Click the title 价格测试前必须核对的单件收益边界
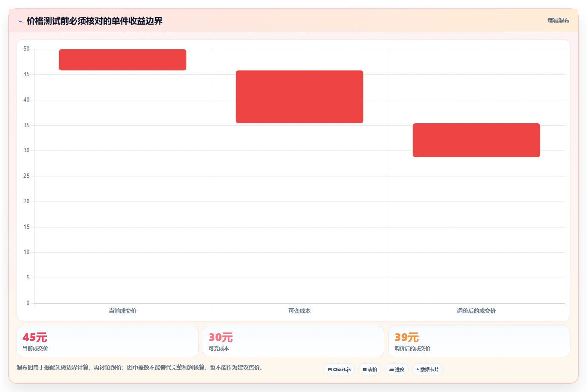587x392 pixels. click(94, 21)
